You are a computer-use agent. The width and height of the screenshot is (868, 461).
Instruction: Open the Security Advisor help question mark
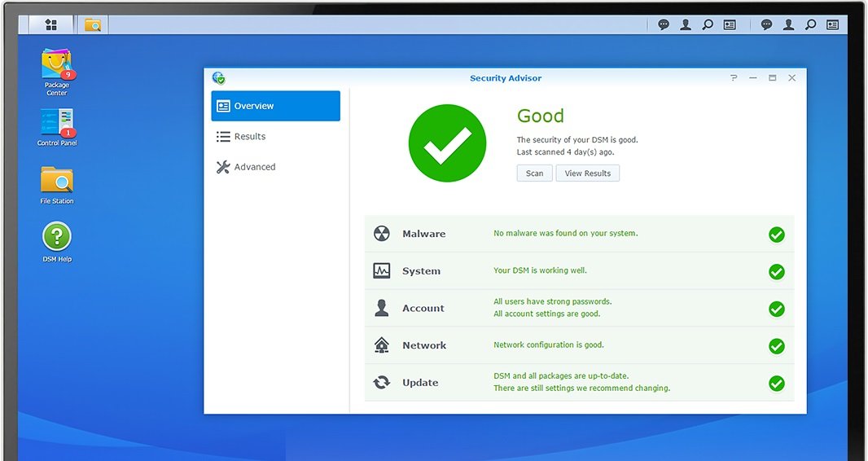click(734, 78)
